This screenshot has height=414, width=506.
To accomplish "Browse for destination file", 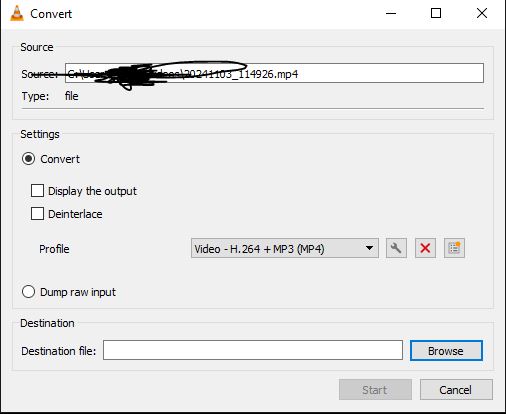I will click(x=446, y=351).
